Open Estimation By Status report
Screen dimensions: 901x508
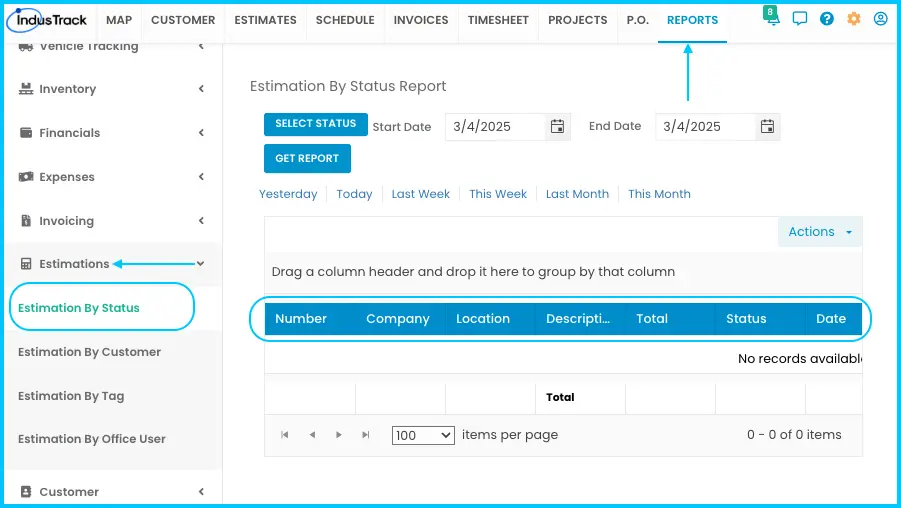[79, 308]
